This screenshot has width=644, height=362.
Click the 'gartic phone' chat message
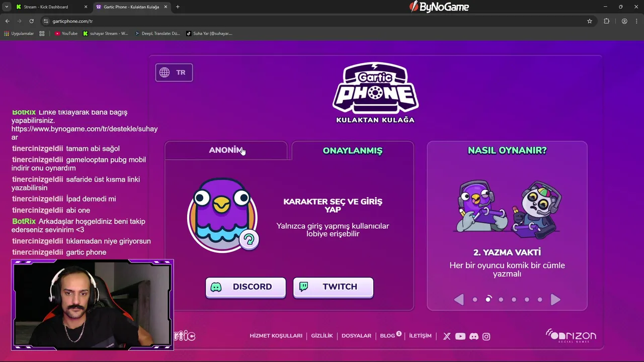pyautogui.click(x=86, y=252)
